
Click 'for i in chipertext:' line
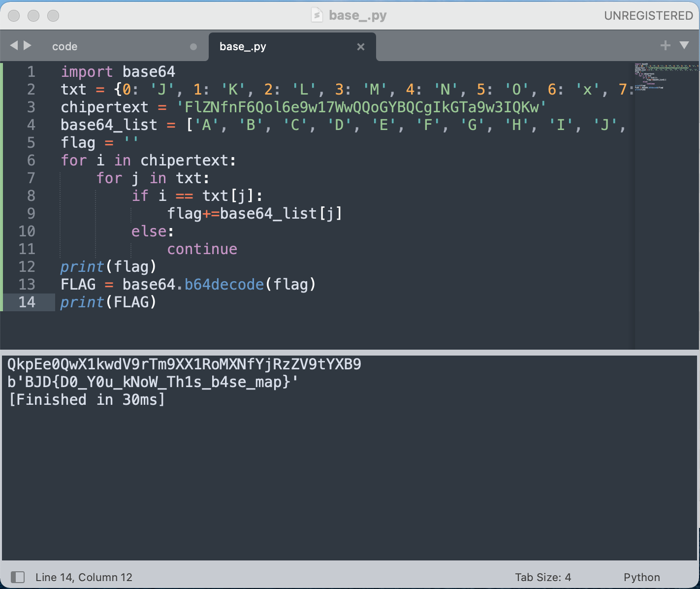(x=148, y=161)
